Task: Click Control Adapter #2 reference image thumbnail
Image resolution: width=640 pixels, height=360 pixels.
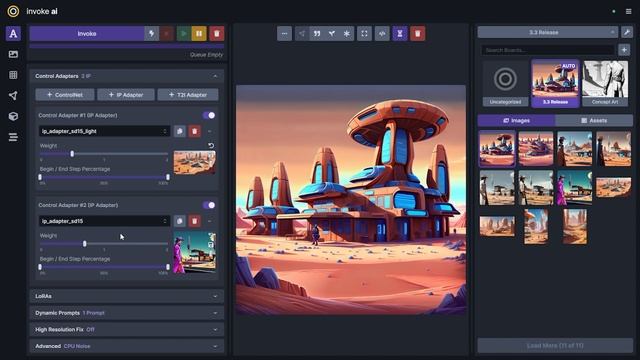Action: click(195, 252)
